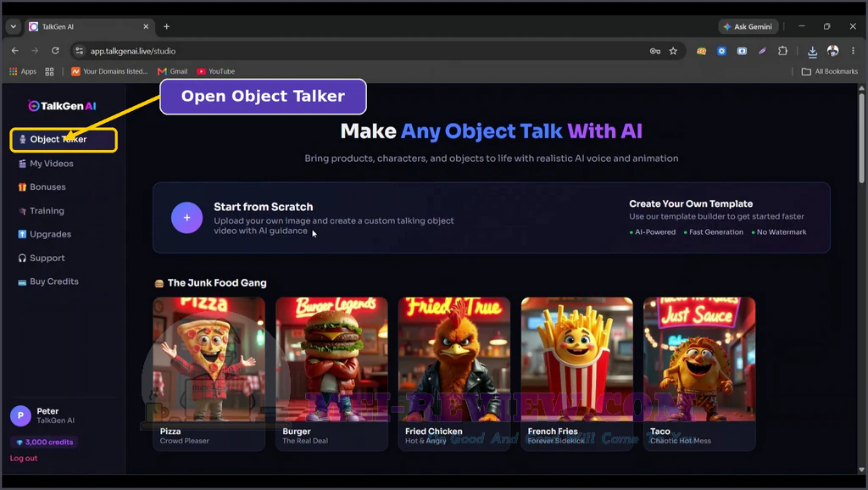Click the SQ extension icon
The height and width of the screenshot is (490, 868).
pyautogui.click(x=701, y=51)
